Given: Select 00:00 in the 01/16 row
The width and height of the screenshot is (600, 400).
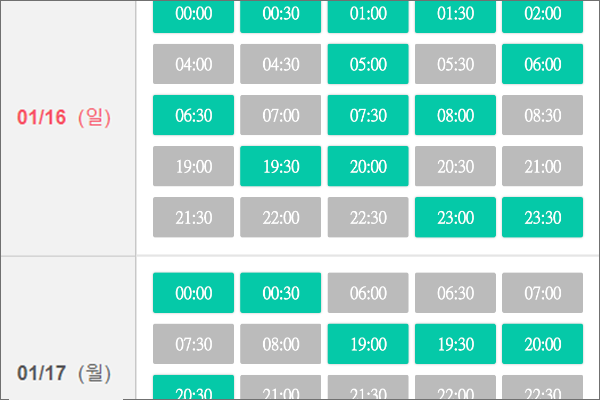Looking at the screenshot, I should click(193, 16).
